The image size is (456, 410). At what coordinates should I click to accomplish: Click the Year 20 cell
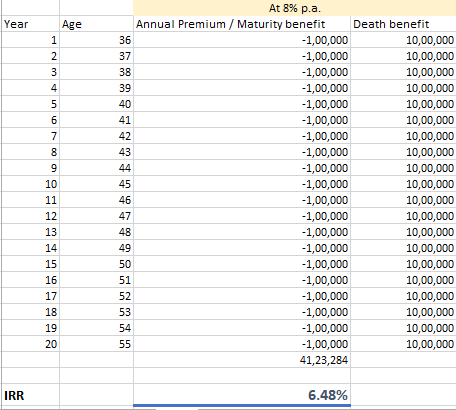[31, 344]
